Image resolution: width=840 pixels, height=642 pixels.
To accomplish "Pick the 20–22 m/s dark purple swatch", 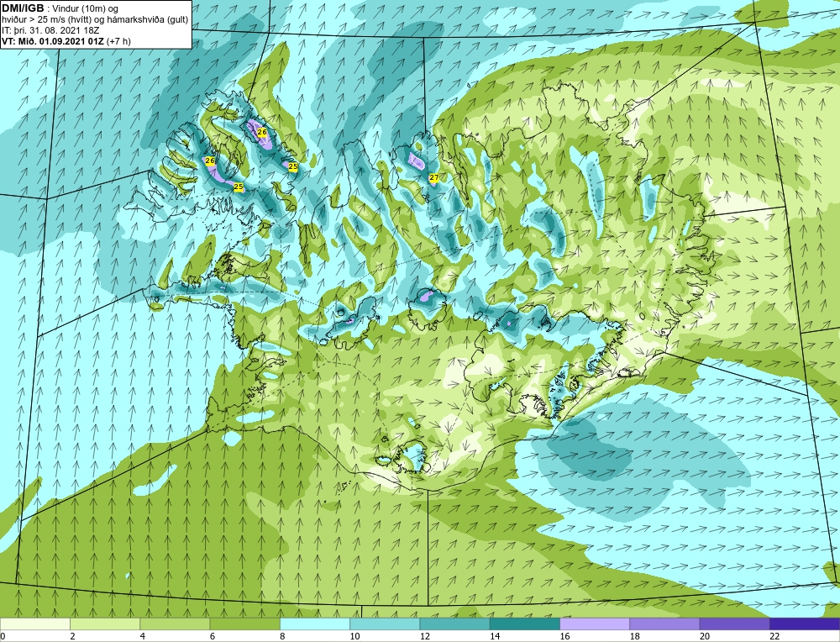I will [734, 624].
